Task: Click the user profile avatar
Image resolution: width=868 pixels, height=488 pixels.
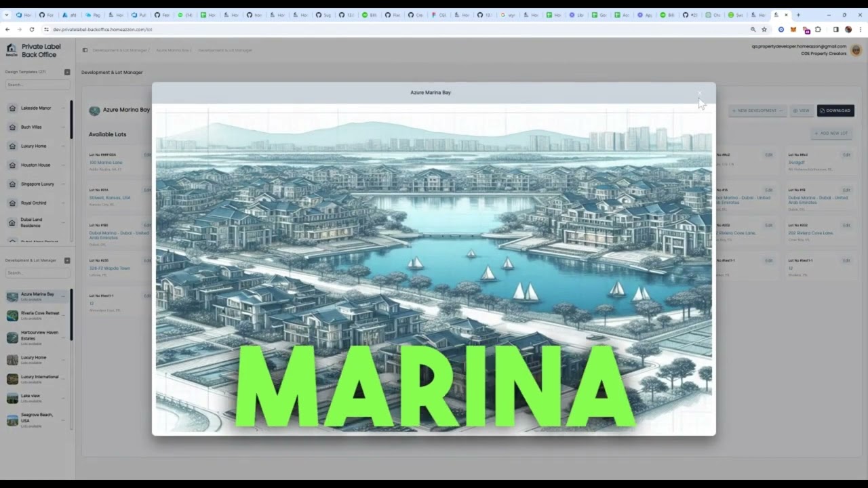Action: [x=856, y=50]
